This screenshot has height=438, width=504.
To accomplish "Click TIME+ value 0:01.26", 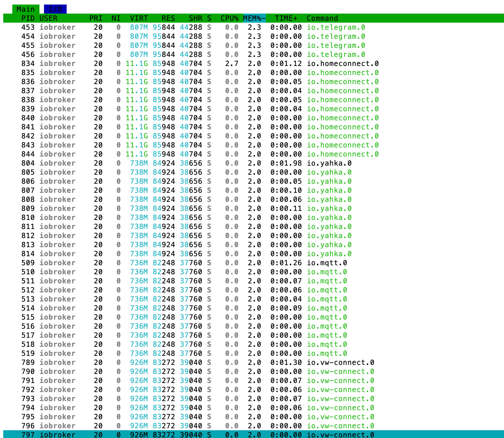I will 286,263.
